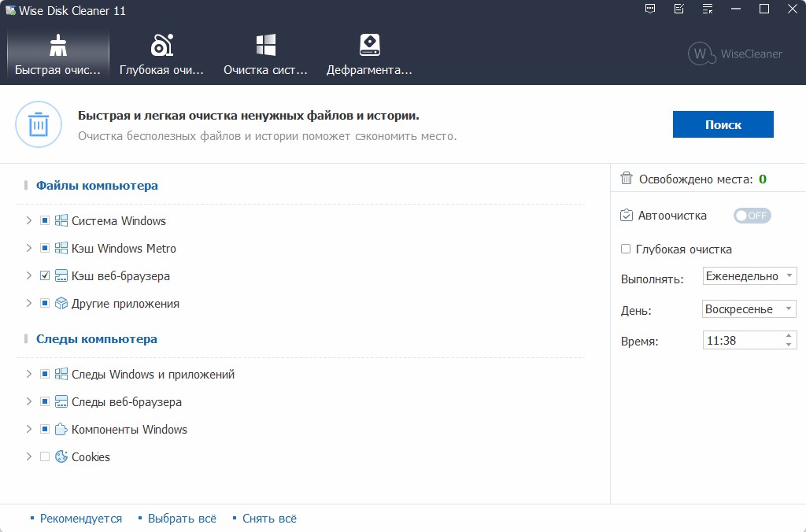Image resolution: width=806 pixels, height=532 pixels.
Task: Click the box icon beside Другие приложения
Action: [x=61, y=303]
